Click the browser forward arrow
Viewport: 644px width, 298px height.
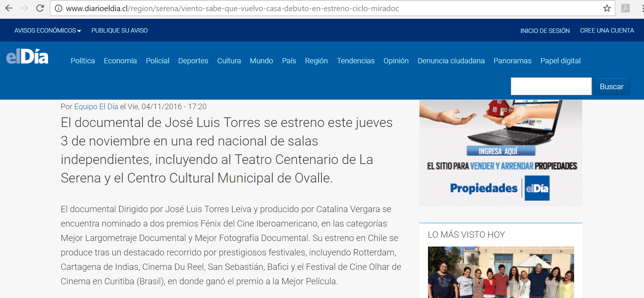click(x=24, y=8)
